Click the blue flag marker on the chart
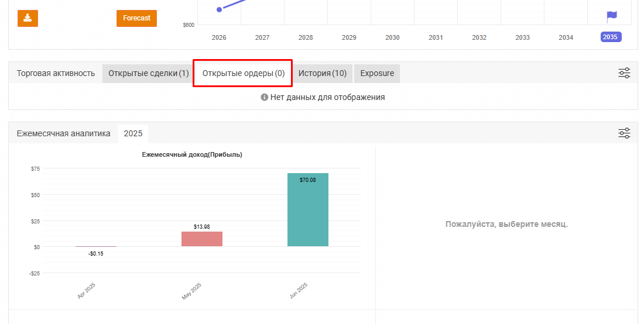 [612, 17]
